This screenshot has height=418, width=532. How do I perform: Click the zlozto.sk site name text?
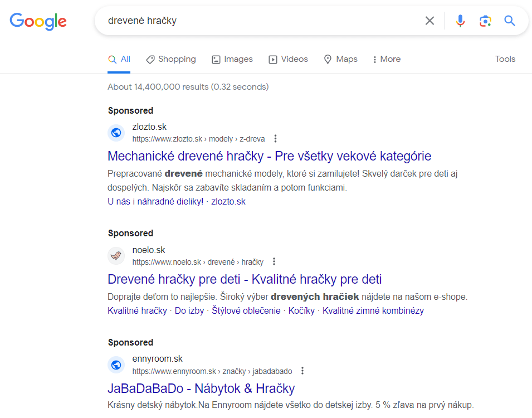(x=149, y=127)
